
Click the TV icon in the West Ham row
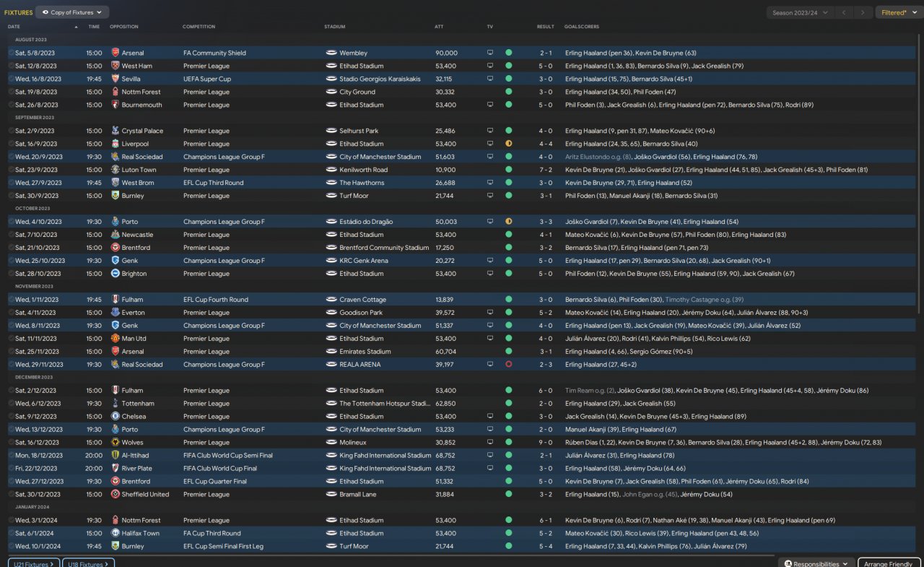[x=490, y=66]
